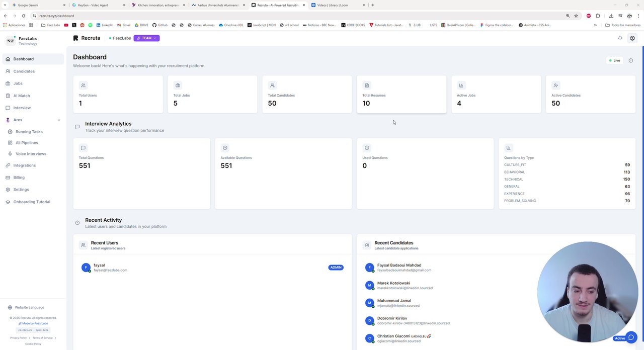Collapse the Ares submenu chevron

pos(59,120)
